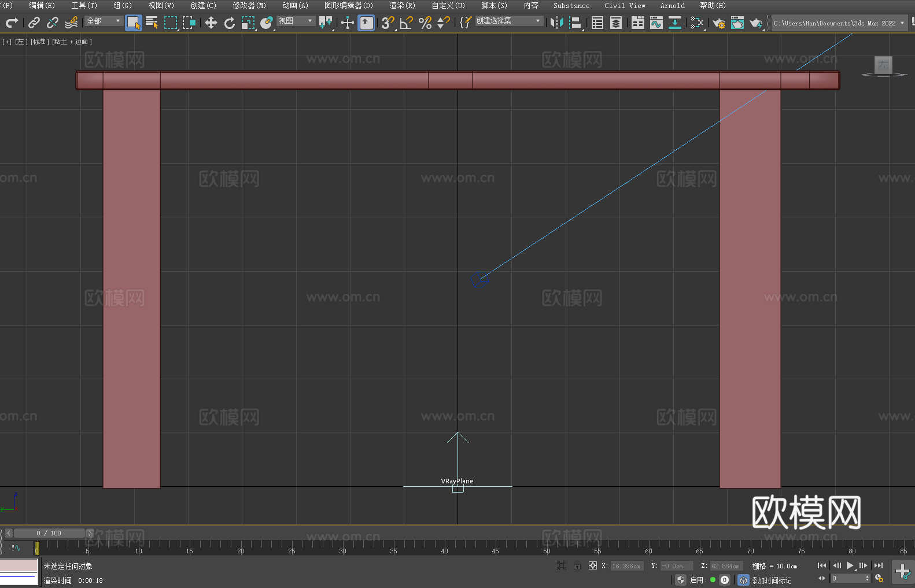The width and height of the screenshot is (915, 588).
Task: Step time slider forward with right arrow
Action: pos(90,533)
